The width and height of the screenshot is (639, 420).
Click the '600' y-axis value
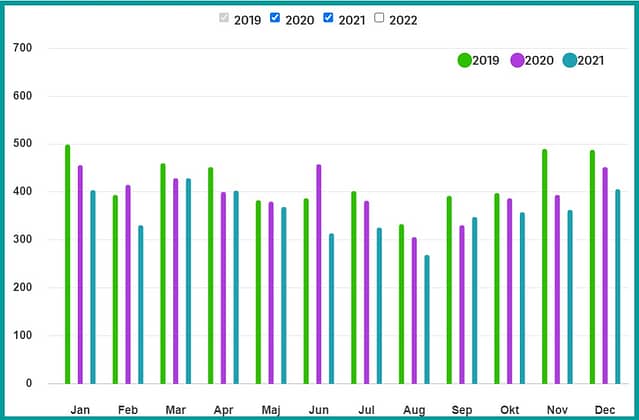click(x=22, y=96)
